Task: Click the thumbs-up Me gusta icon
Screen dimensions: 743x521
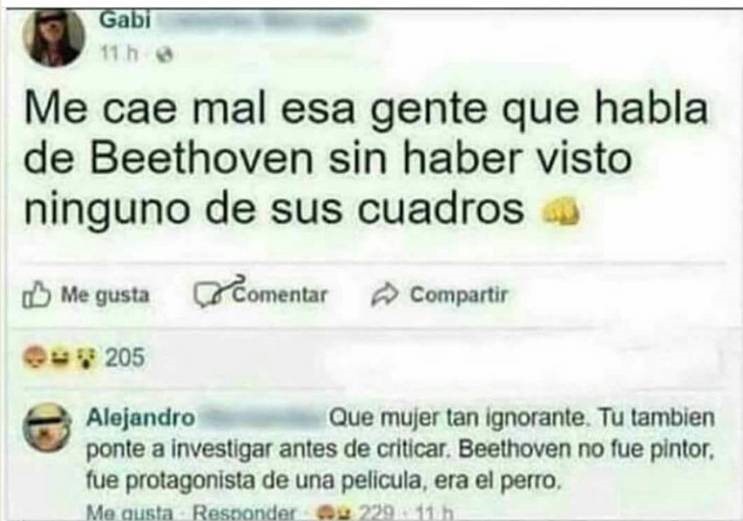Action: (x=36, y=295)
